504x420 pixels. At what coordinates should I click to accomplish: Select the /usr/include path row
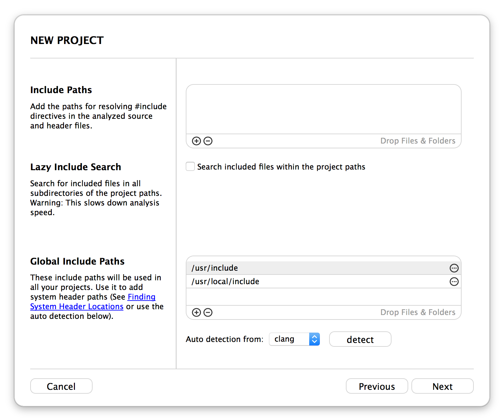pos(324,268)
